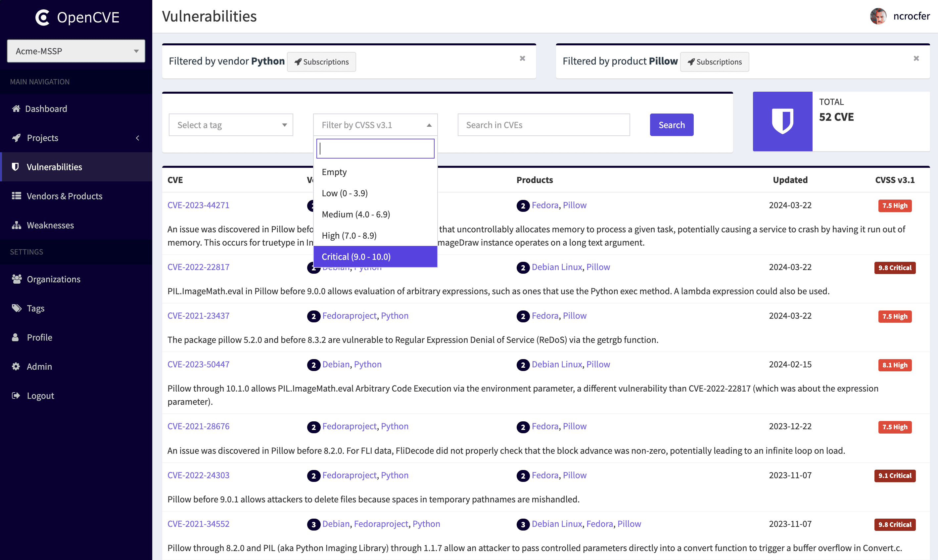Viewport: 938px width, 560px height.
Task: Click the Admin menu item
Action: tap(37, 366)
